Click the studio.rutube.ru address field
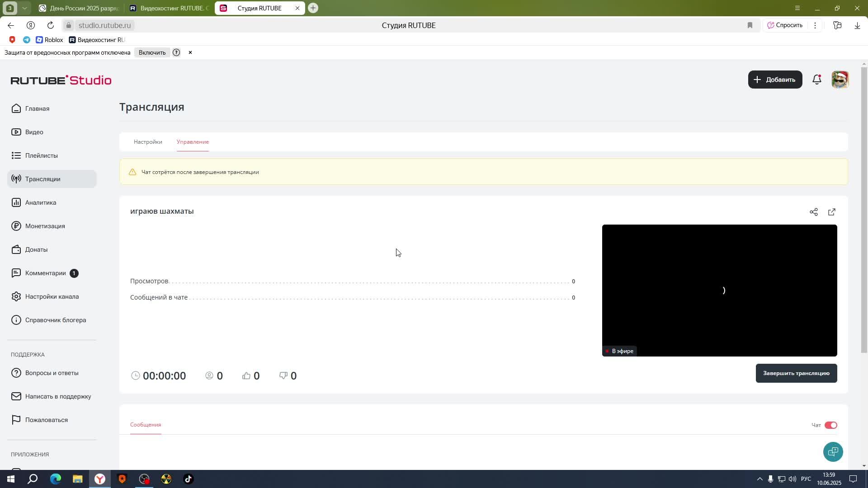The image size is (868, 488). point(104,25)
